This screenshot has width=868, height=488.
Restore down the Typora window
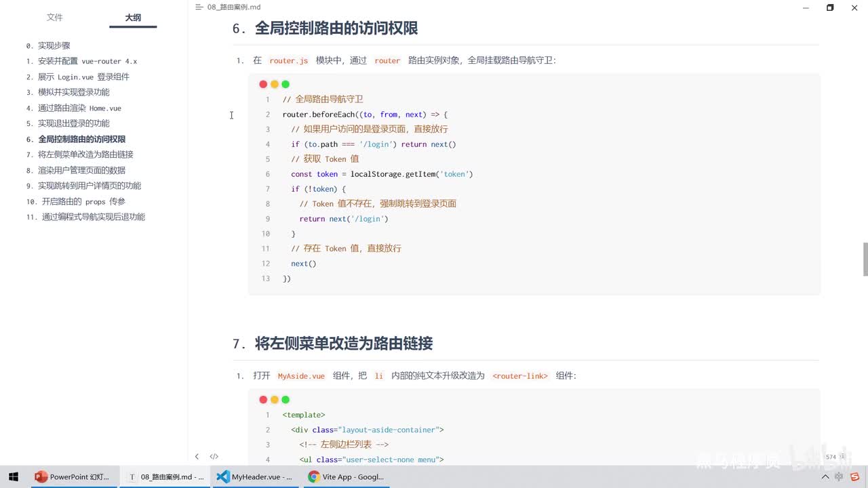click(x=830, y=7)
